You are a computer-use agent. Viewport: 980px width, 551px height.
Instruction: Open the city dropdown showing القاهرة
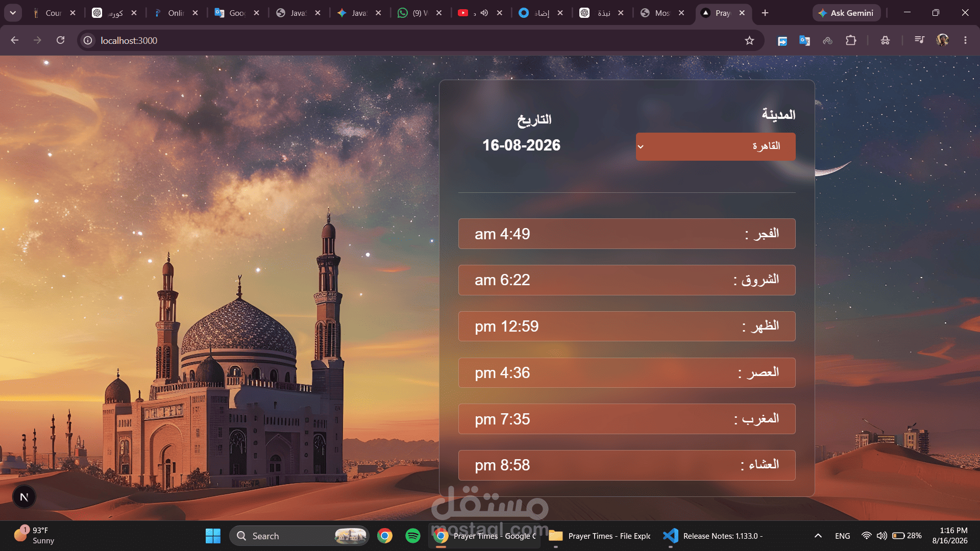pyautogui.click(x=715, y=146)
